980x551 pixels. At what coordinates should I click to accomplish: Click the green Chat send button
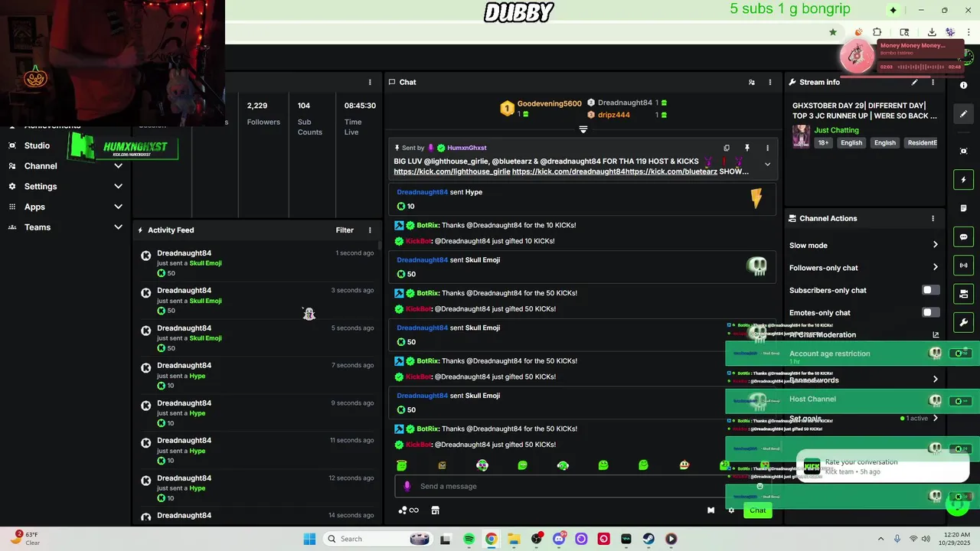(x=757, y=510)
